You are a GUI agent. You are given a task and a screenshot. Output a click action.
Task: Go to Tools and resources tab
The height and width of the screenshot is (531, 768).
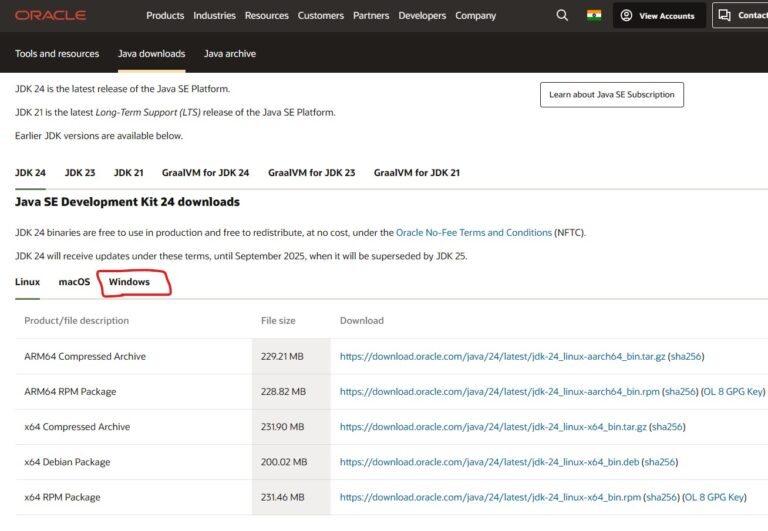[57, 53]
